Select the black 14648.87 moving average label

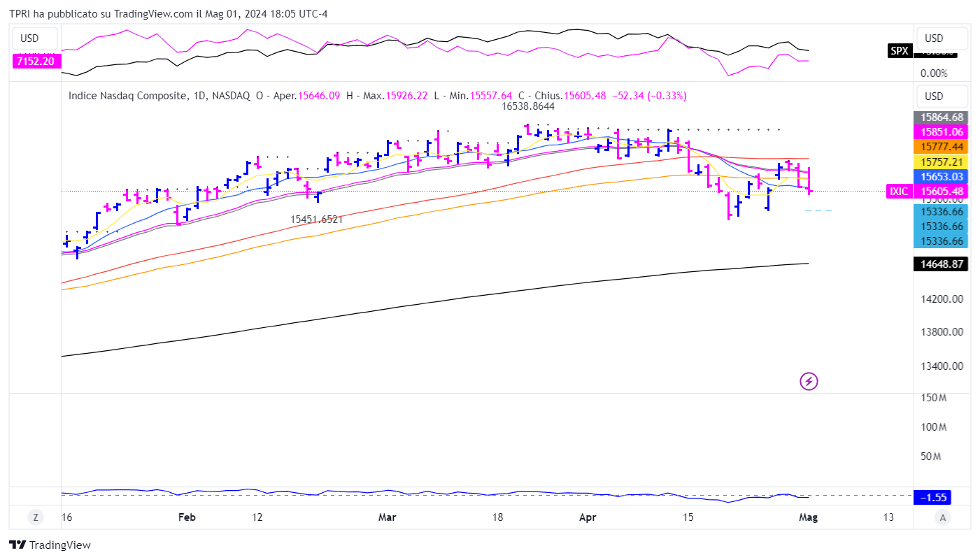click(x=941, y=264)
